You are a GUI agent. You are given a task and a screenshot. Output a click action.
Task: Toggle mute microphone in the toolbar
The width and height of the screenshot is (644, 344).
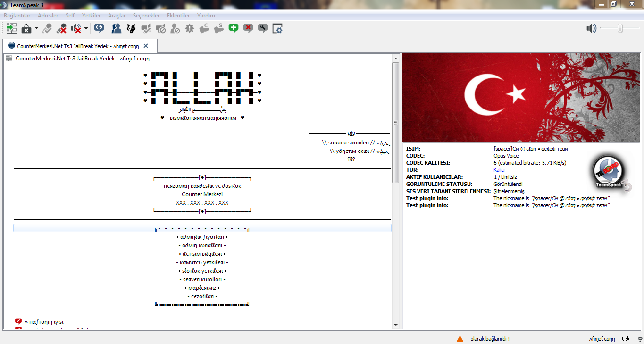click(x=61, y=28)
